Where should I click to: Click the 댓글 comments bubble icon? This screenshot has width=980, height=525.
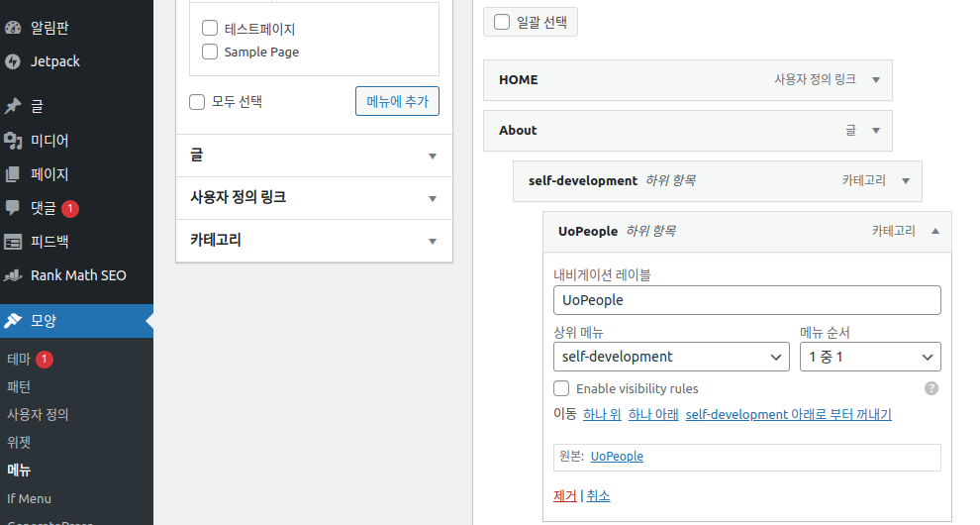coord(13,208)
